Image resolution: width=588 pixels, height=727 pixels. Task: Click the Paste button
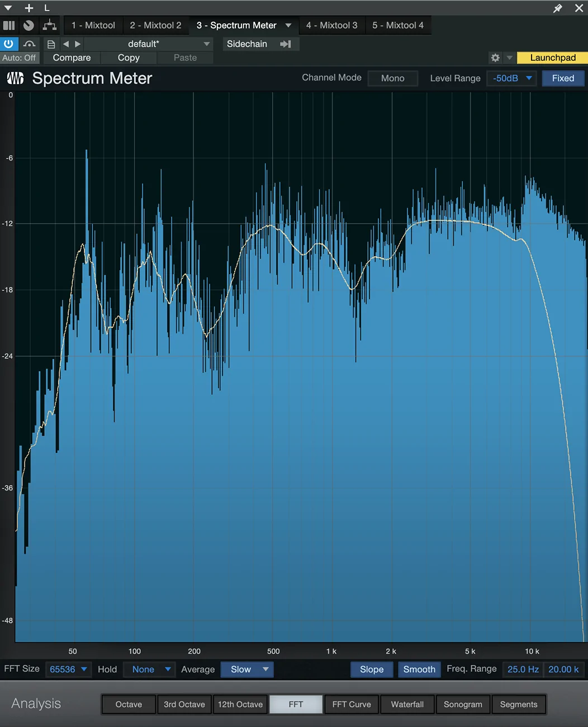185,58
